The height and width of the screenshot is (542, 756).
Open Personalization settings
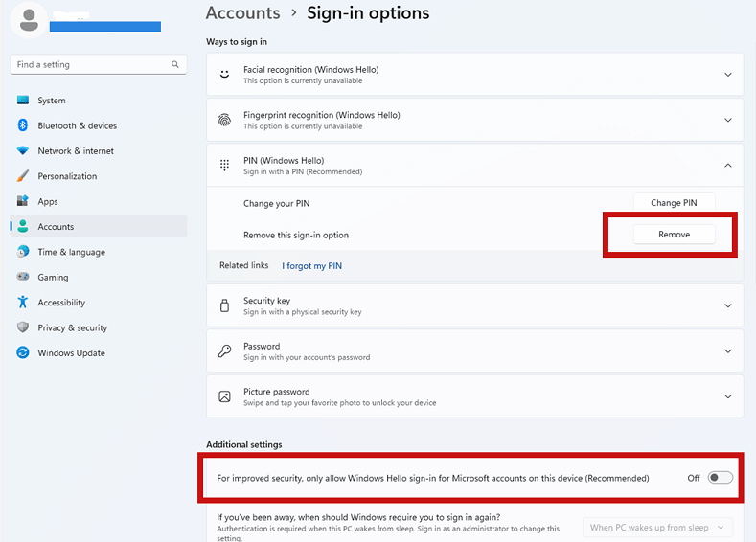(99, 176)
